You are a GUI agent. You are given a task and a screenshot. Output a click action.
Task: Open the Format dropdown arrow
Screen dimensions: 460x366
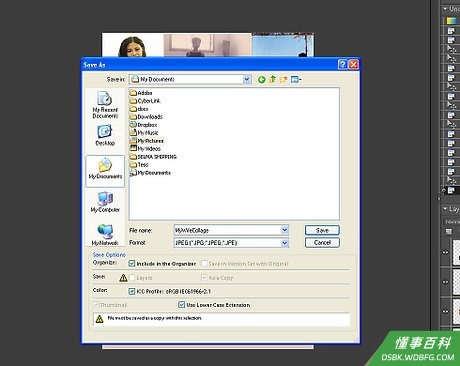tap(285, 243)
